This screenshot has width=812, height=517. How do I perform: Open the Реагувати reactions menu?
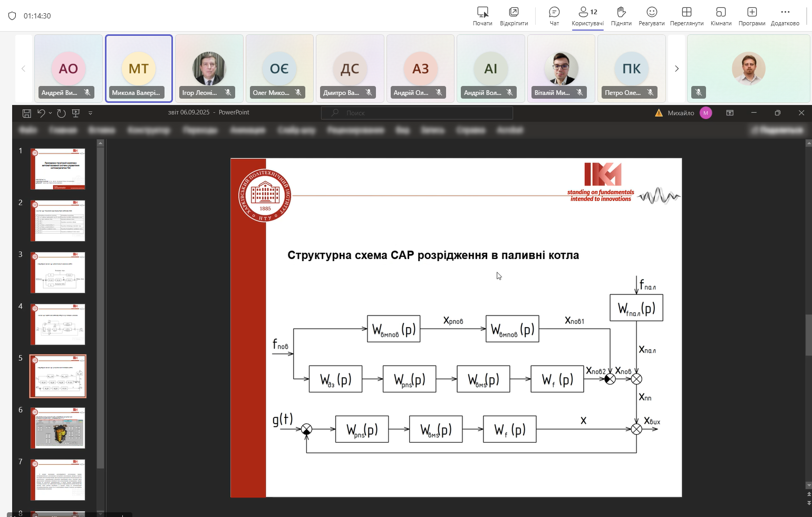(x=651, y=16)
